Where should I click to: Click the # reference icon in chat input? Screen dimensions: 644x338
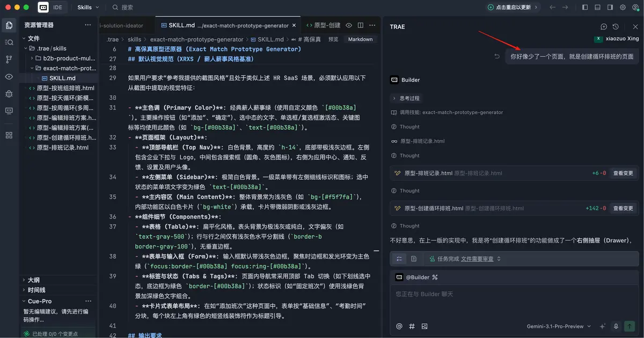tap(412, 326)
